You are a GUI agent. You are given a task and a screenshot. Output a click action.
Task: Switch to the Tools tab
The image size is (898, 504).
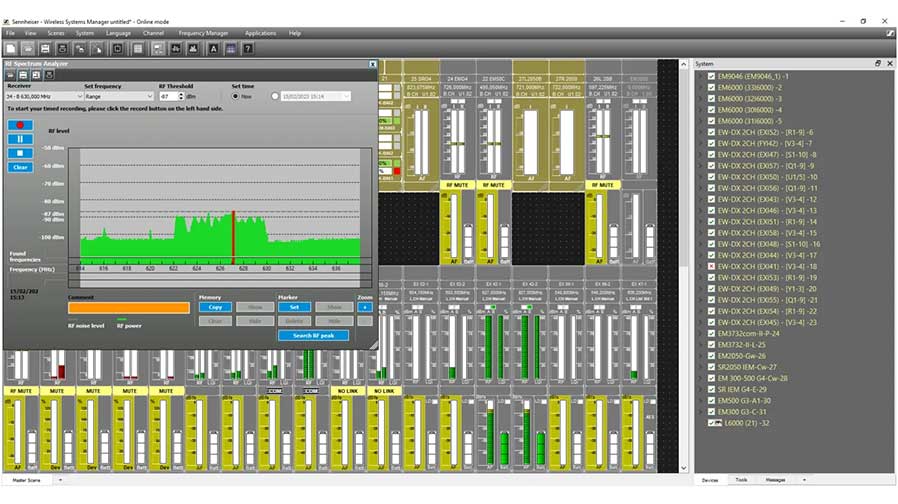[x=741, y=480]
